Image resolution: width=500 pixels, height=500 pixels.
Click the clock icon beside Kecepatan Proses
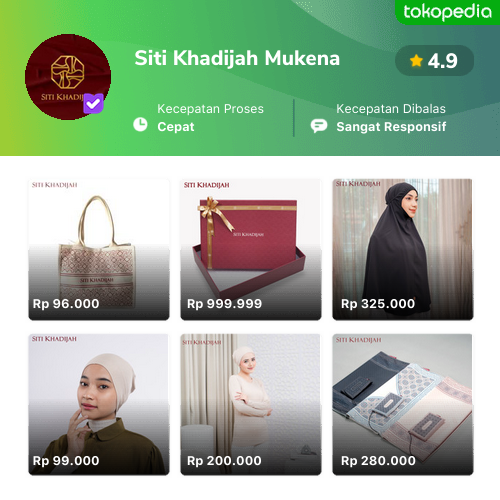[140, 125]
